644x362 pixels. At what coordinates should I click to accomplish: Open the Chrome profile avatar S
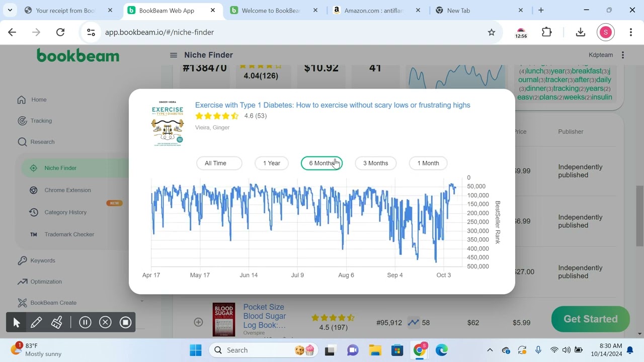606,32
